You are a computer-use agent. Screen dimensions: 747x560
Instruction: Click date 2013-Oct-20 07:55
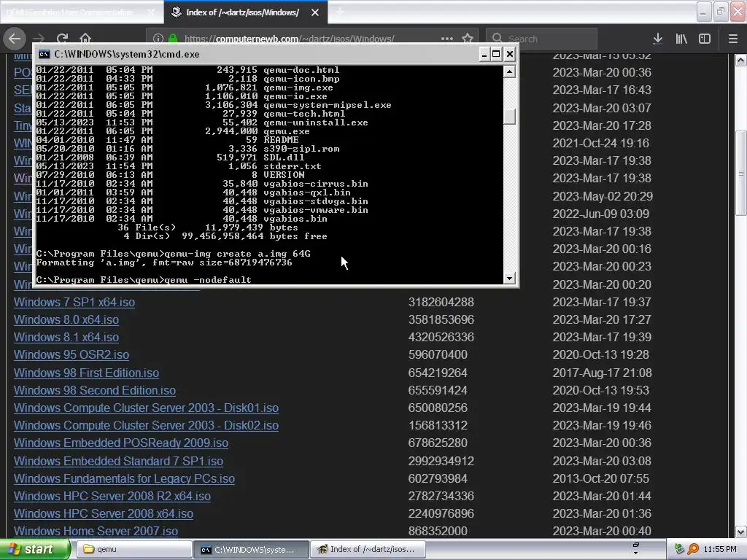coord(601,478)
